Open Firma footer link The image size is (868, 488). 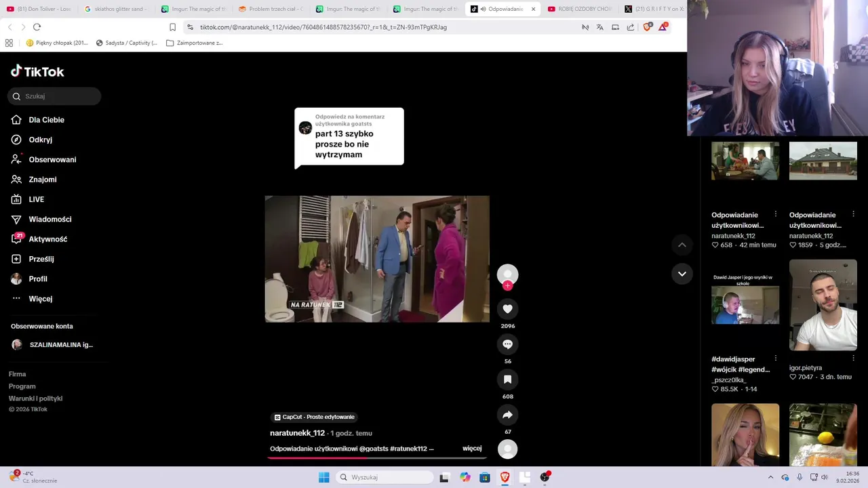pyautogui.click(x=17, y=374)
